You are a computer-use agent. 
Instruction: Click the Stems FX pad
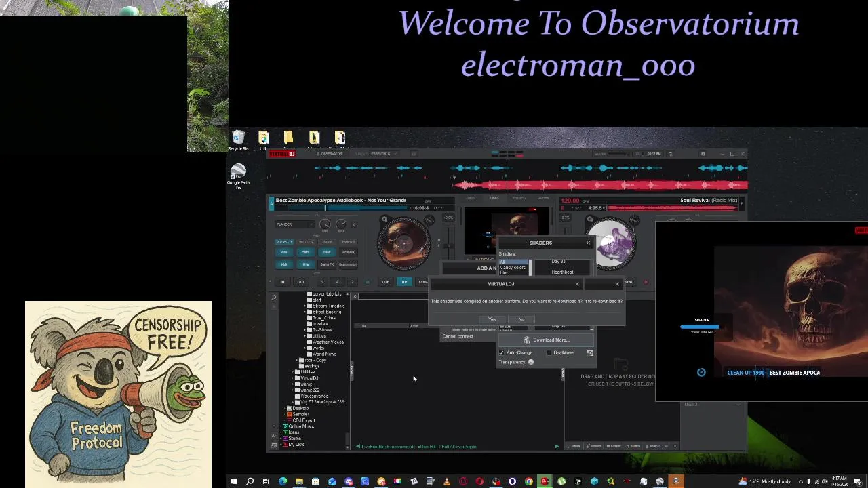click(x=327, y=264)
